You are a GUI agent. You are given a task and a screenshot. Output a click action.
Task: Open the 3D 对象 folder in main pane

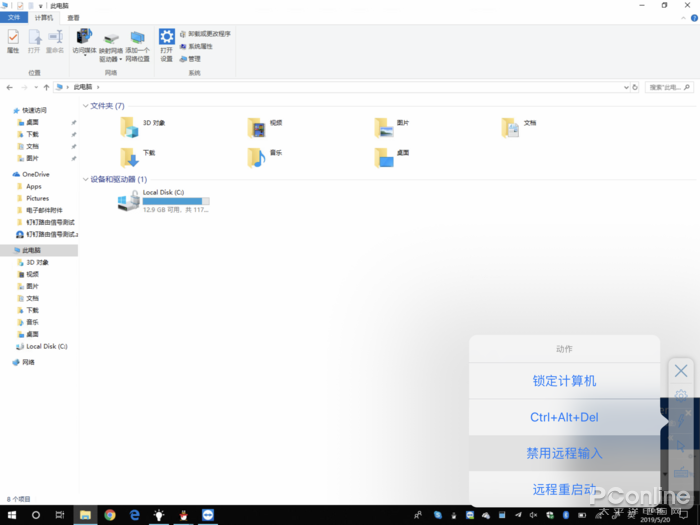coord(129,126)
